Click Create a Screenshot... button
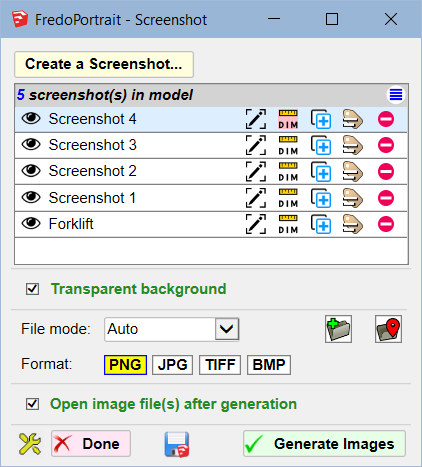 (x=104, y=64)
